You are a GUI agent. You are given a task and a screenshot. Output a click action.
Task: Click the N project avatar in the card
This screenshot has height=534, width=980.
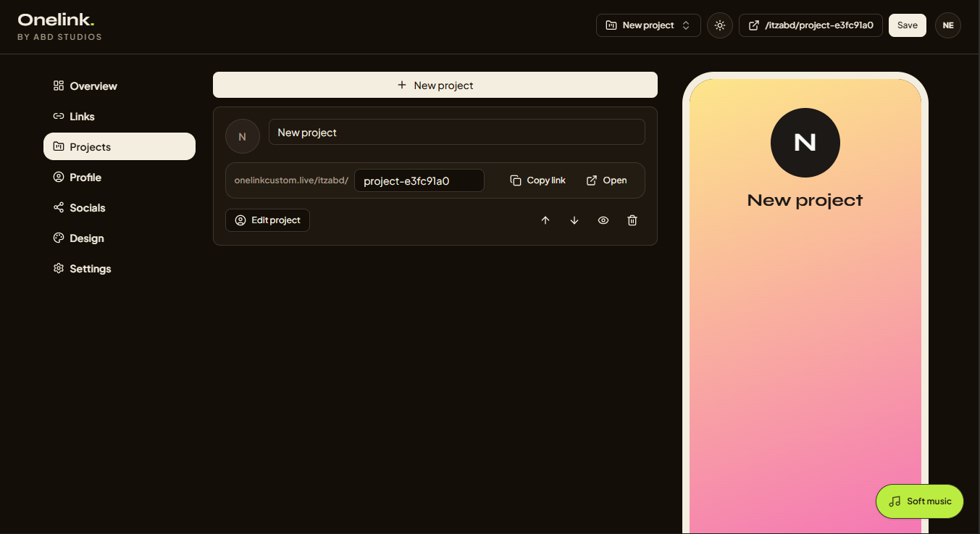pyautogui.click(x=243, y=136)
